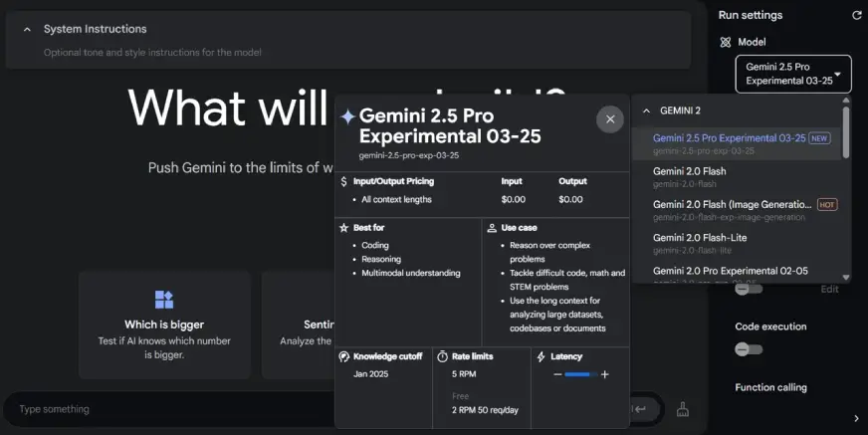The width and height of the screenshot is (868, 435).
Task: Click the clear chat broom icon
Action: 683,408
